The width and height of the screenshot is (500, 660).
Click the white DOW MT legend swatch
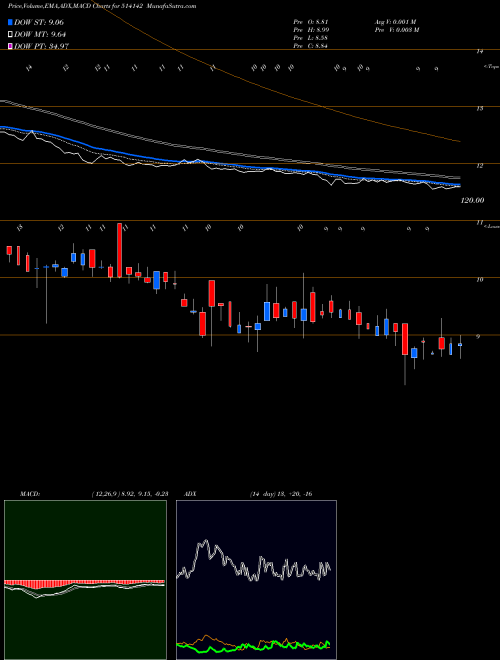tap(10, 35)
